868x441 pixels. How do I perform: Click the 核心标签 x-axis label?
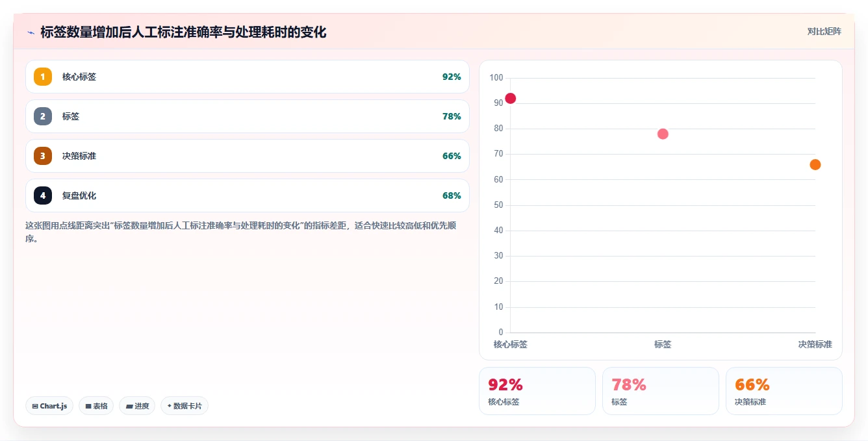click(x=510, y=344)
